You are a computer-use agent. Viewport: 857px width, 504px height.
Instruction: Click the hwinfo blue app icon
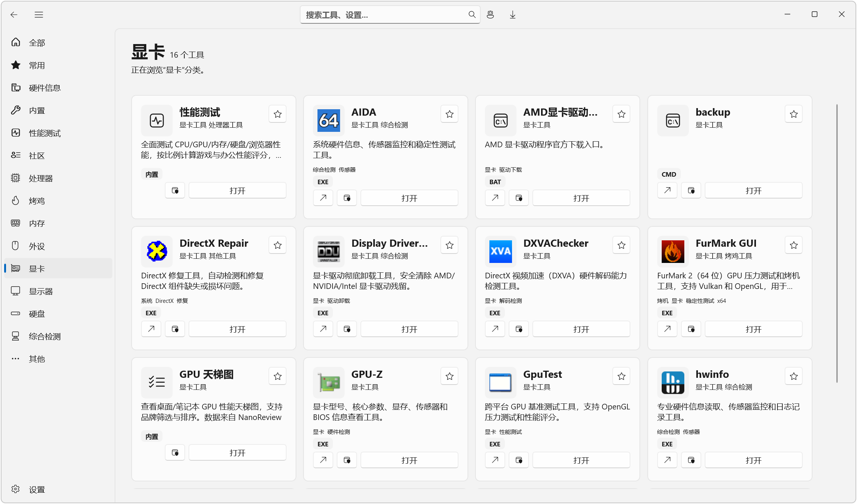pyautogui.click(x=673, y=383)
